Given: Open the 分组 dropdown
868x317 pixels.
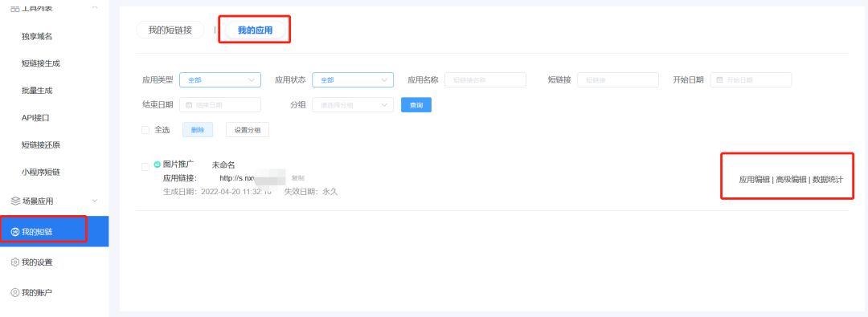Looking at the screenshot, I should tap(353, 104).
